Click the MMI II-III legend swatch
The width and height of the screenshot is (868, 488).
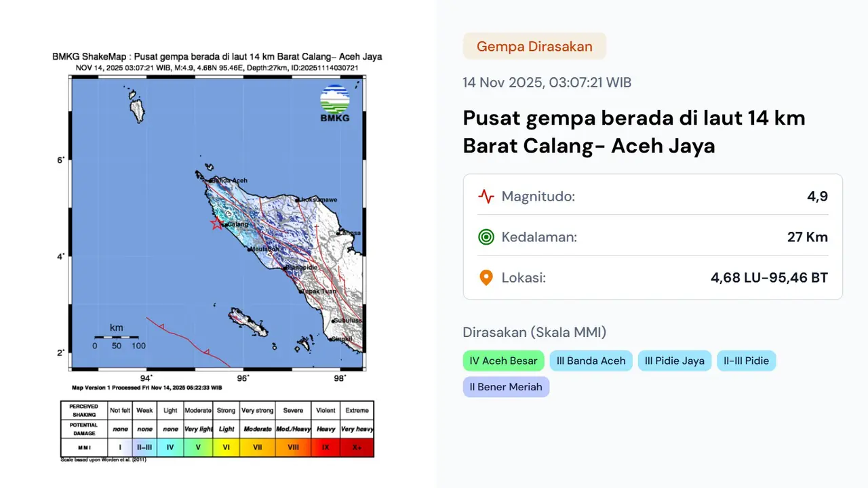pos(144,447)
